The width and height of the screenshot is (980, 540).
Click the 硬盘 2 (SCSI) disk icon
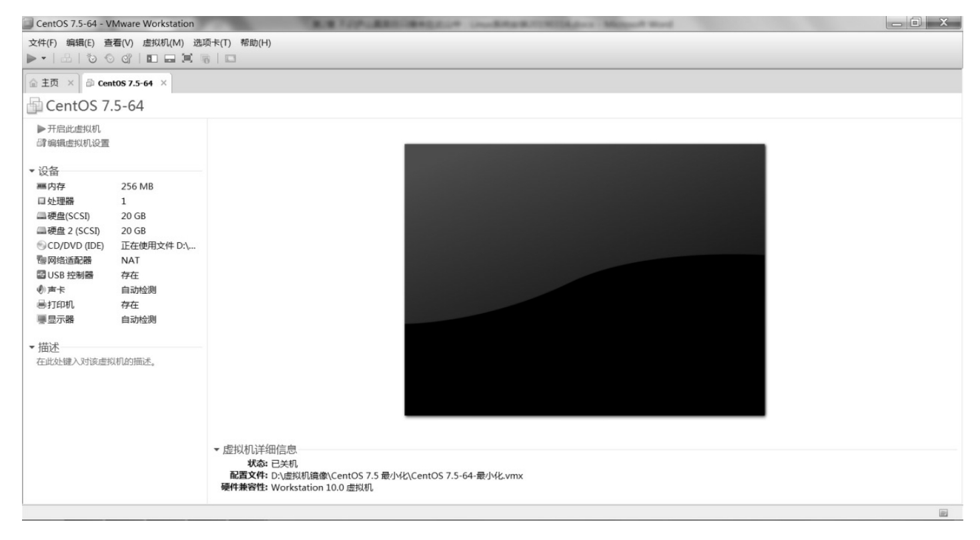(41, 230)
